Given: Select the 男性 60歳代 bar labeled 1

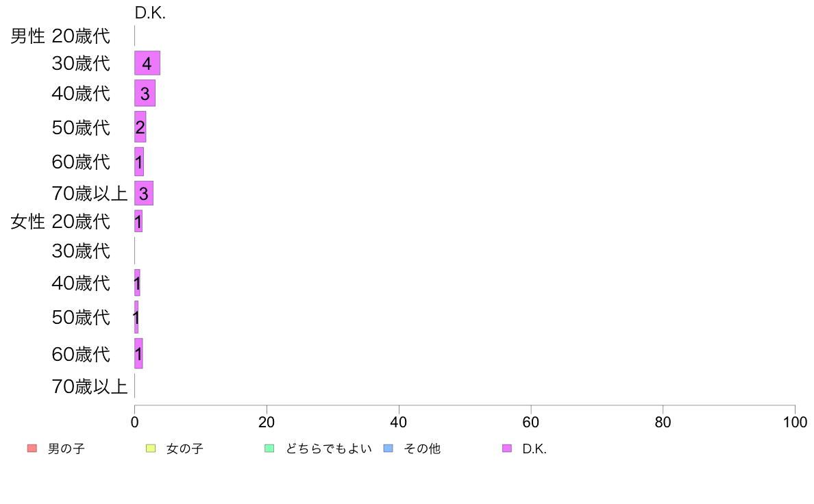Looking at the screenshot, I should point(139,162).
